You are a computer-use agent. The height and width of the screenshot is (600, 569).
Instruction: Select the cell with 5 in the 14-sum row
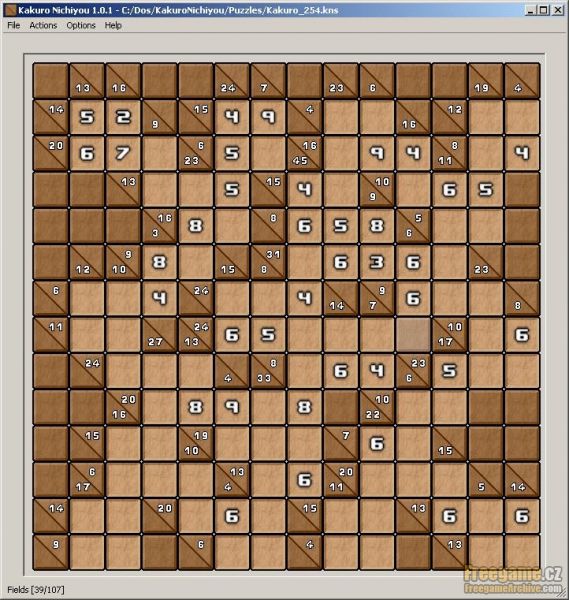click(x=86, y=117)
